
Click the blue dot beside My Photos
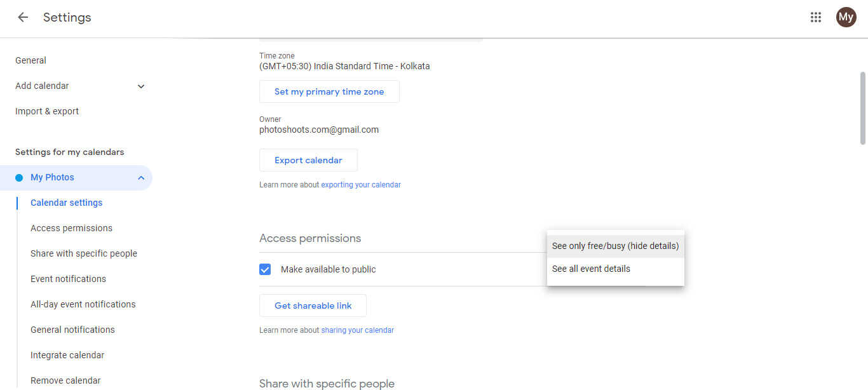pyautogui.click(x=19, y=178)
